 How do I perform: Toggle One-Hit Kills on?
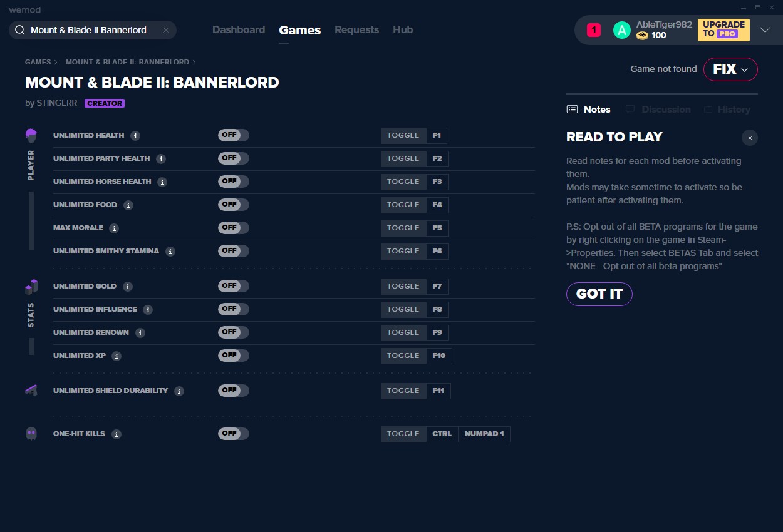point(233,434)
